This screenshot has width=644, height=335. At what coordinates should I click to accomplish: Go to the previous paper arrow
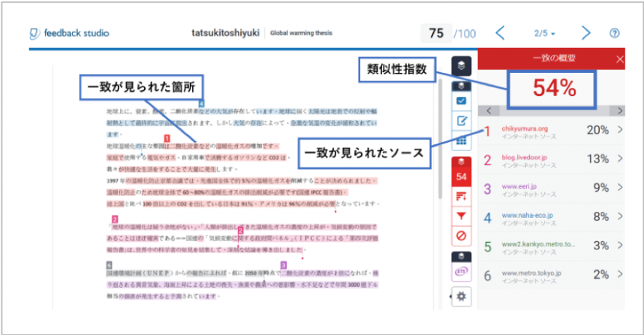(x=500, y=33)
